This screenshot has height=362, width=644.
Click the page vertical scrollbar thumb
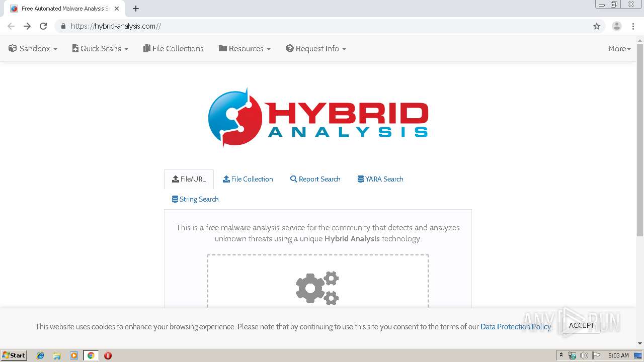click(640, 139)
